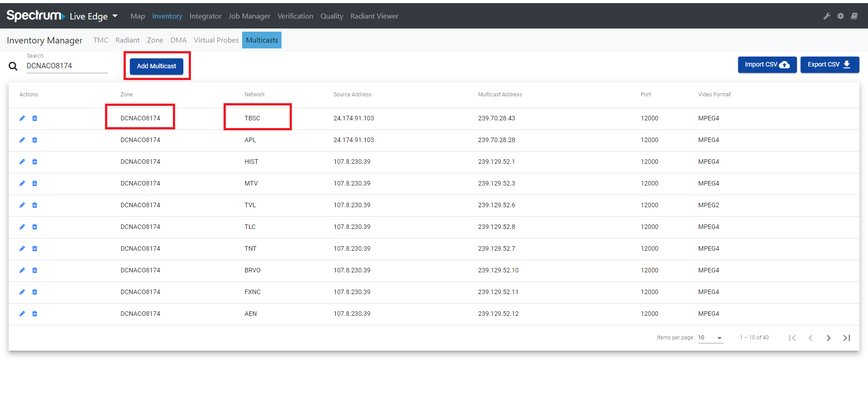Delete the TVL multicast row
The height and width of the screenshot is (395, 868).
click(35, 205)
